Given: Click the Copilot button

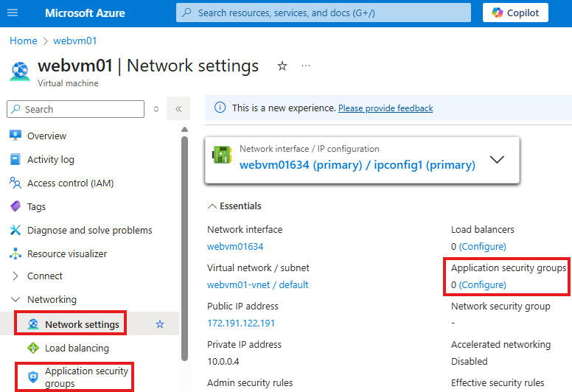Looking at the screenshot, I should pyautogui.click(x=515, y=13).
